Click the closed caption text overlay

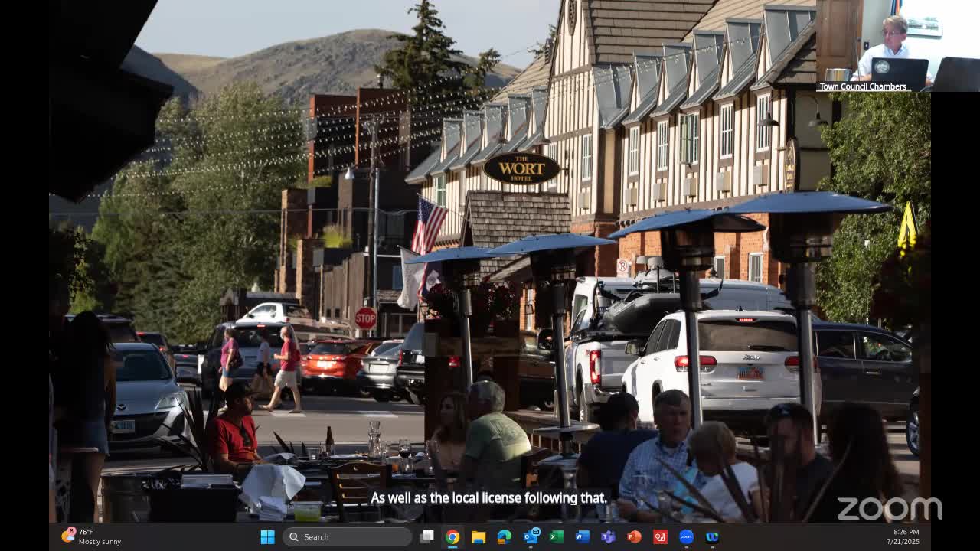coord(488,498)
